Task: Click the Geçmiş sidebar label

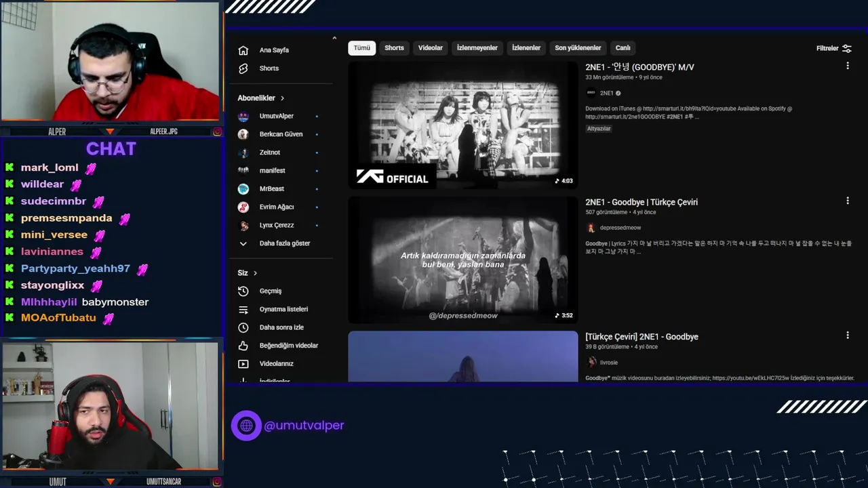Action: click(271, 291)
